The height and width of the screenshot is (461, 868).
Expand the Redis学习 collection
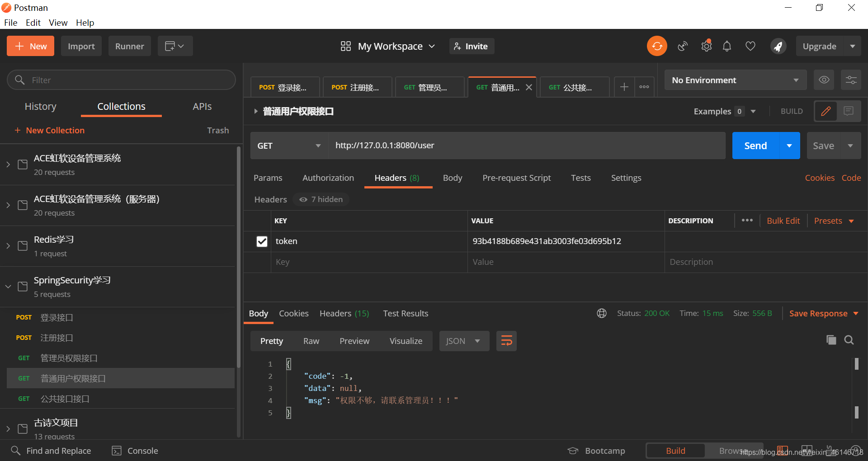coord(8,246)
